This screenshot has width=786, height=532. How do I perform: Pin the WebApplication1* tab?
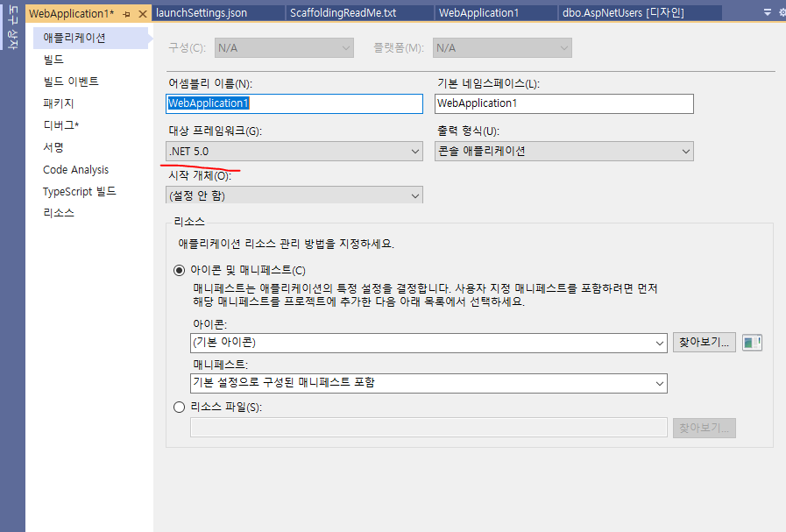point(127,14)
